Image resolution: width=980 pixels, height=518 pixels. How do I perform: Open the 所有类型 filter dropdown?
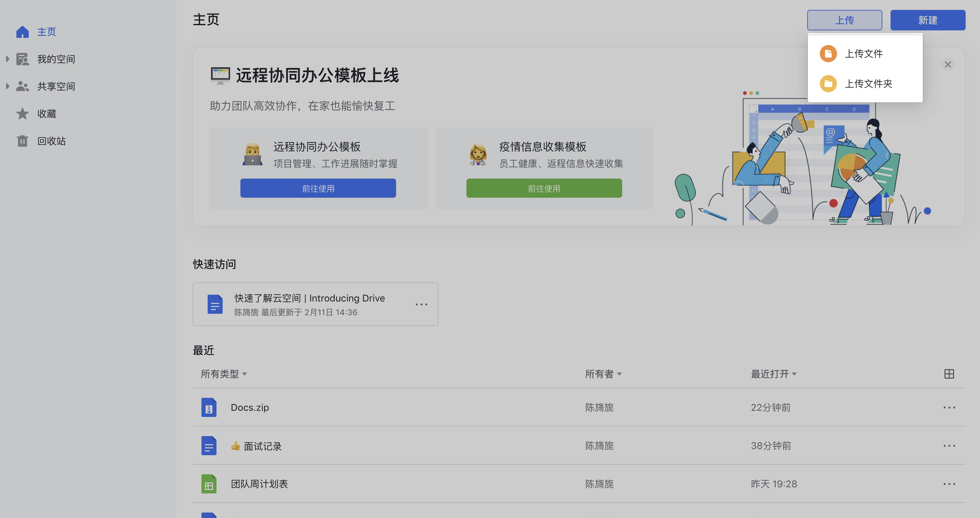(x=224, y=374)
